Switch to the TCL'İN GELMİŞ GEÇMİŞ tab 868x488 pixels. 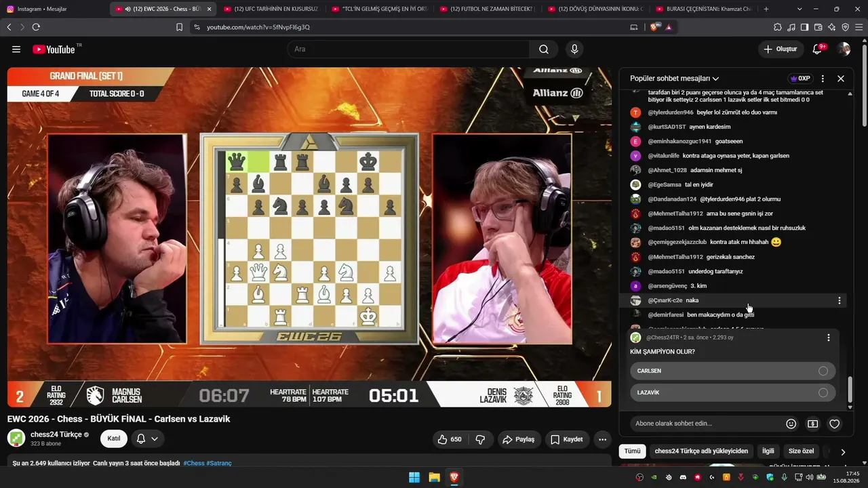380,9
